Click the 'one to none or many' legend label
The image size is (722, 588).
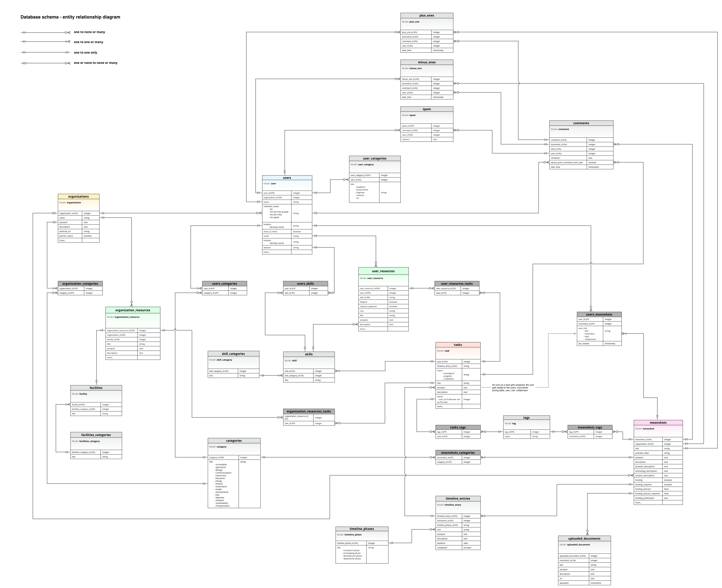(x=89, y=32)
